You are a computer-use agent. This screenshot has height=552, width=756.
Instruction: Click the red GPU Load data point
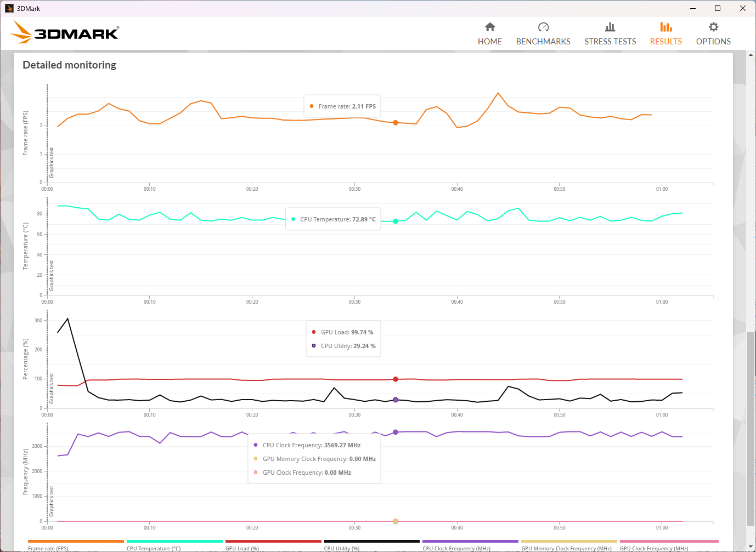click(x=396, y=379)
